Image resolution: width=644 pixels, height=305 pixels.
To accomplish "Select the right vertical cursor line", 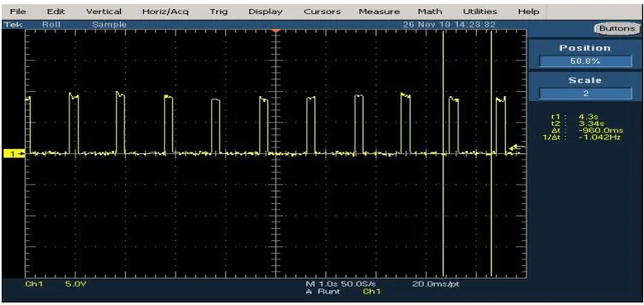I will coord(491,153).
